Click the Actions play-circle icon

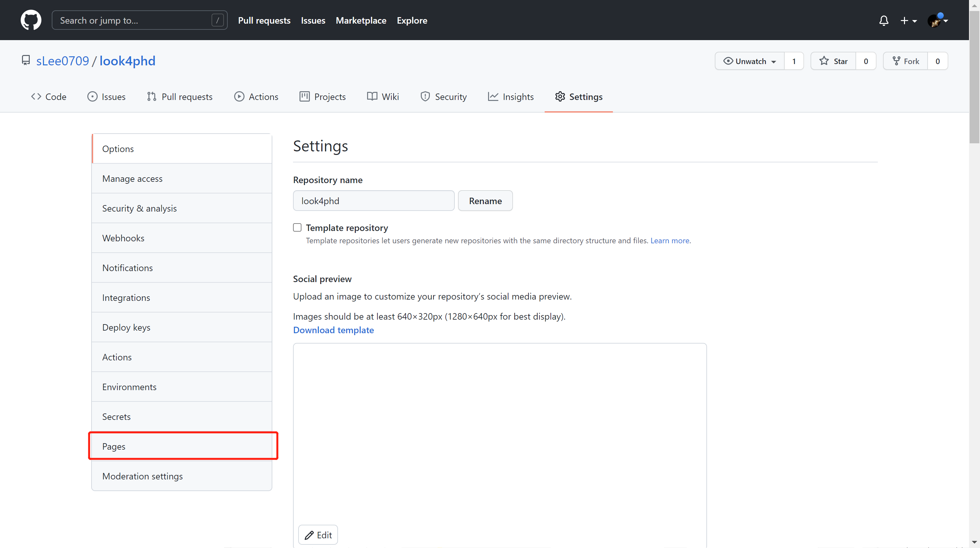(239, 97)
